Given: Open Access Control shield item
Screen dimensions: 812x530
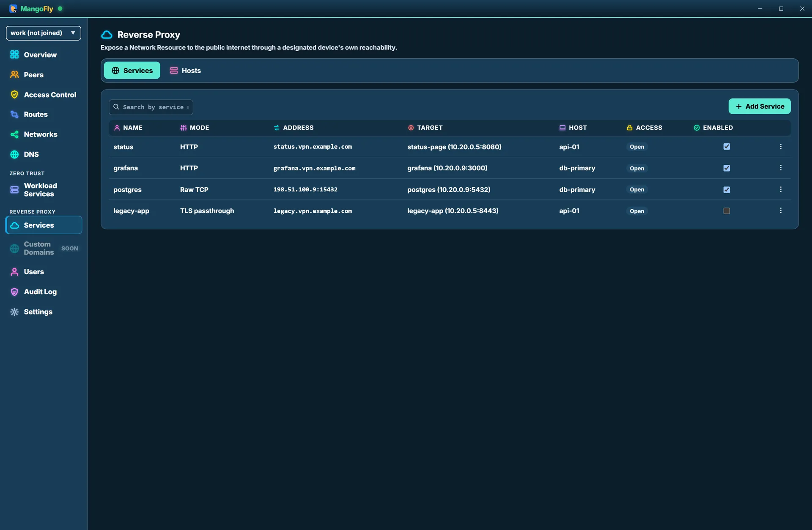Looking at the screenshot, I should point(44,95).
